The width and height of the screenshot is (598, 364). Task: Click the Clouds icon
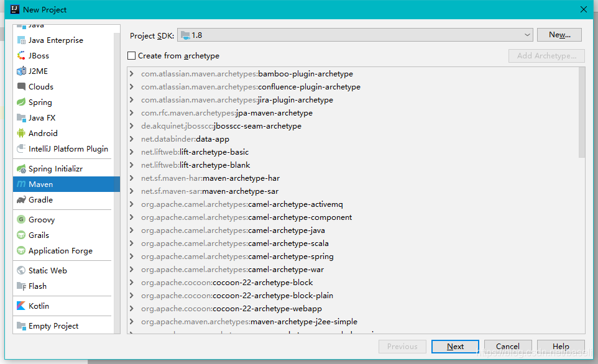[x=21, y=86]
